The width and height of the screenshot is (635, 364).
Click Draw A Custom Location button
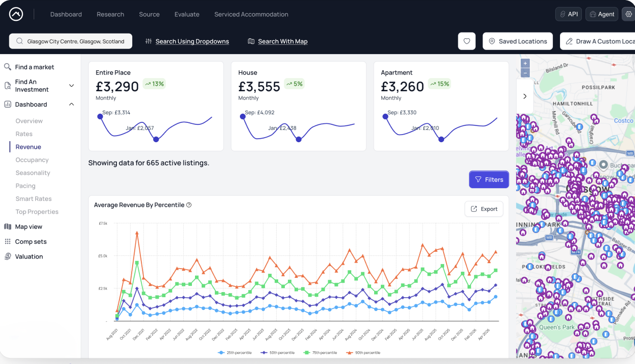pyautogui.click(x=598, y=41)
